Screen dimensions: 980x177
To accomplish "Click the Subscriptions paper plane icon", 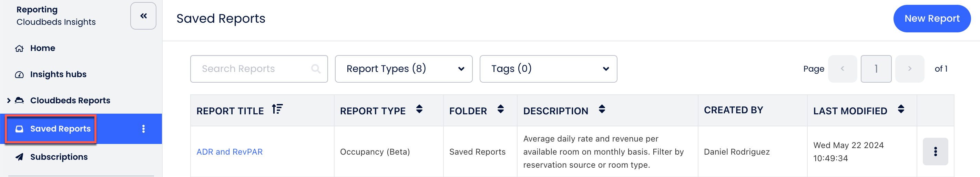I will 19,157.
